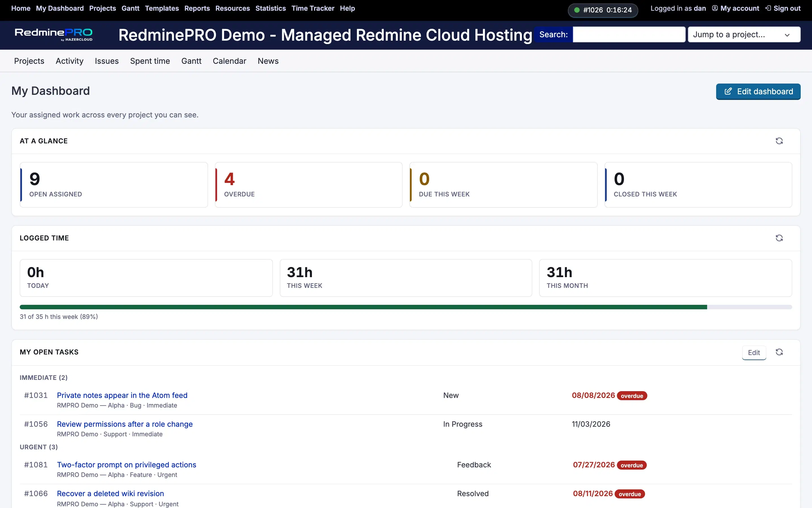812x508 pixels.
Task: Click the weekly hours progress bar
Action: (406, 307)
